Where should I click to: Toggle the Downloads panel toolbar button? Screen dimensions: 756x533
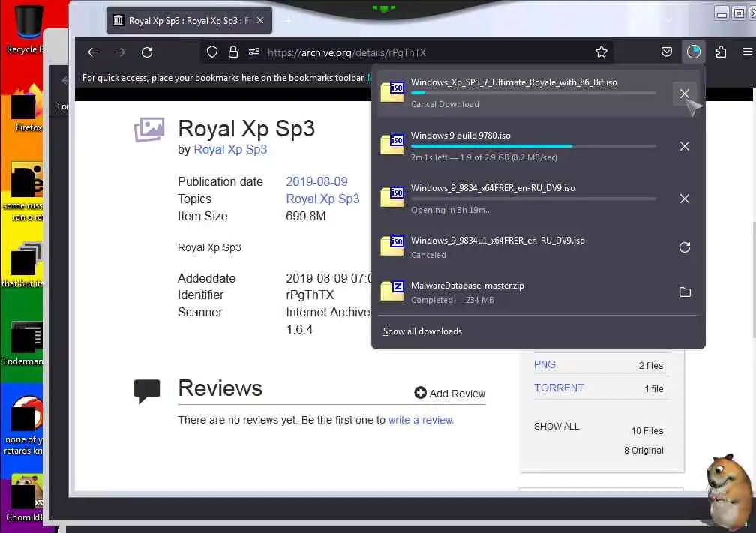coord(694,52)
